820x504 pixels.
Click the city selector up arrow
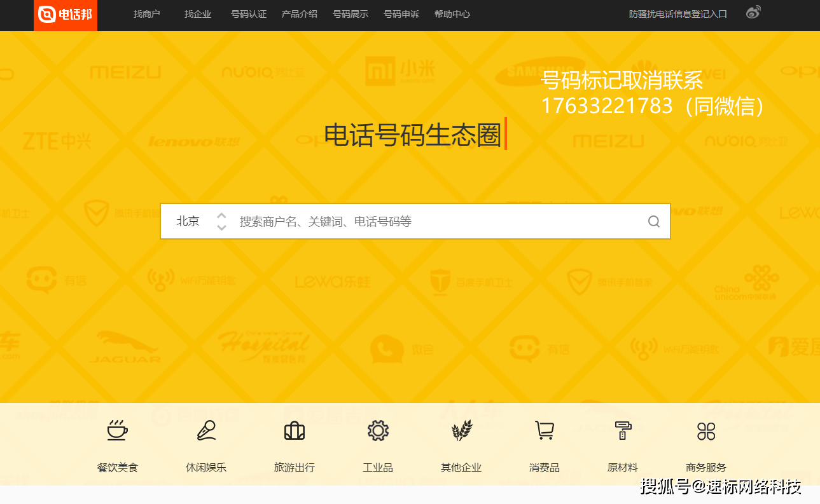pos(221,215)
